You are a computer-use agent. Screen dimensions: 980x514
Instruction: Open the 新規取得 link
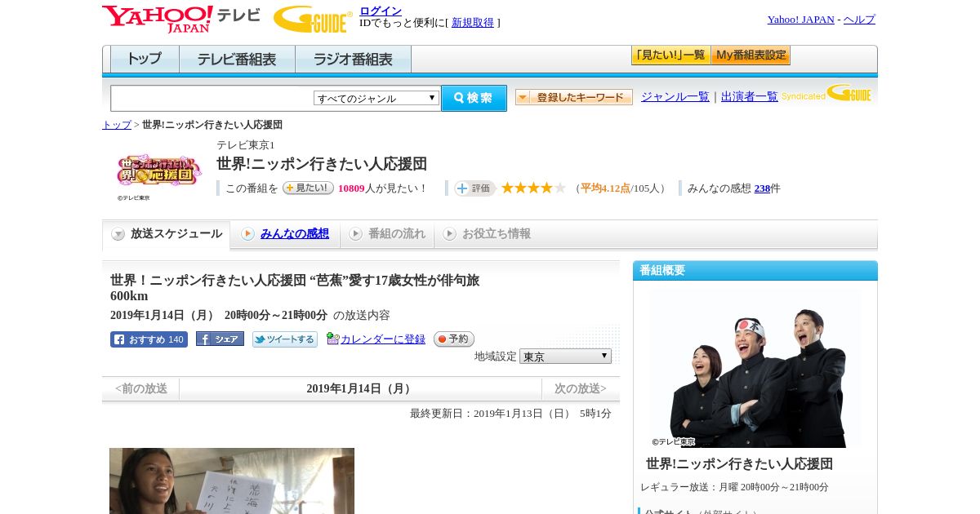tap(473, 22)
